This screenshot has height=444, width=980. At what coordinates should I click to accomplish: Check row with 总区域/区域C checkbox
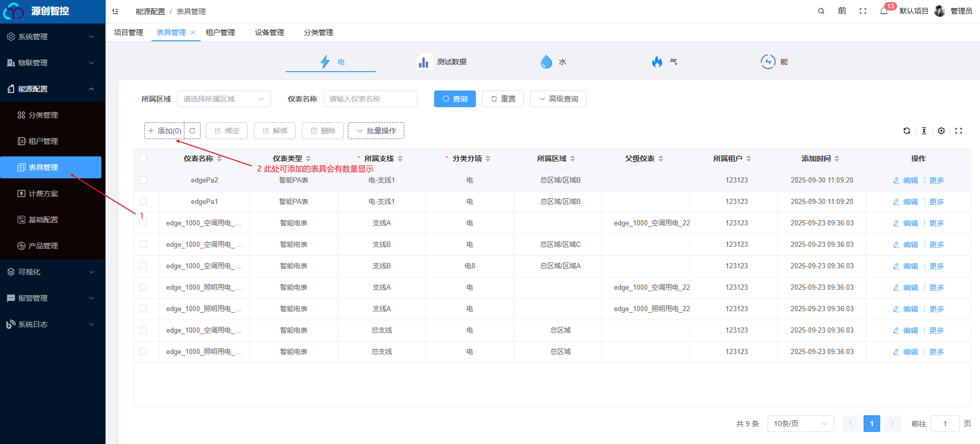pyautogui.click(x=143, y=244)
